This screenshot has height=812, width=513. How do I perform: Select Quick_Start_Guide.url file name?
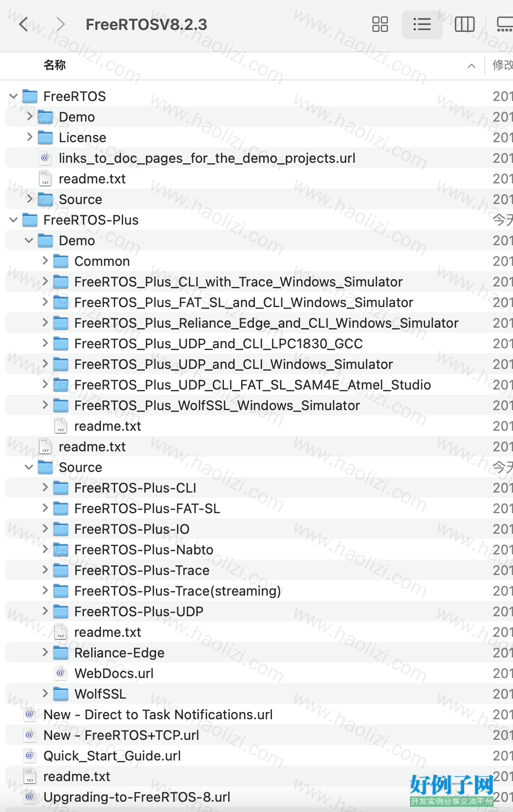[112, 756]
